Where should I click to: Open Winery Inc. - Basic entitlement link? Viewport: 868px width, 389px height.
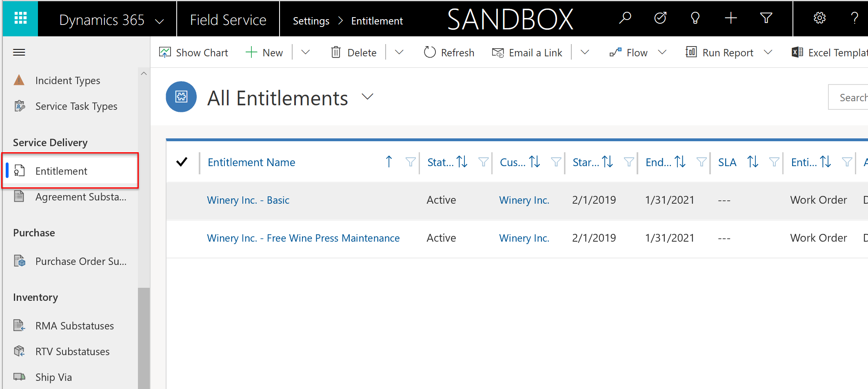[x=248, y=200]
